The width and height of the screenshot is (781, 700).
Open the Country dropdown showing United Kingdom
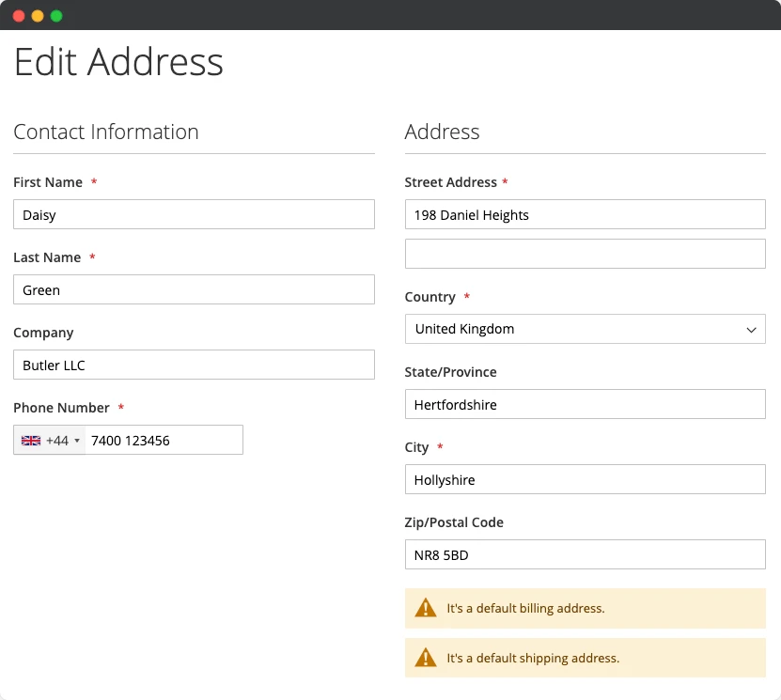coord(585,329)
